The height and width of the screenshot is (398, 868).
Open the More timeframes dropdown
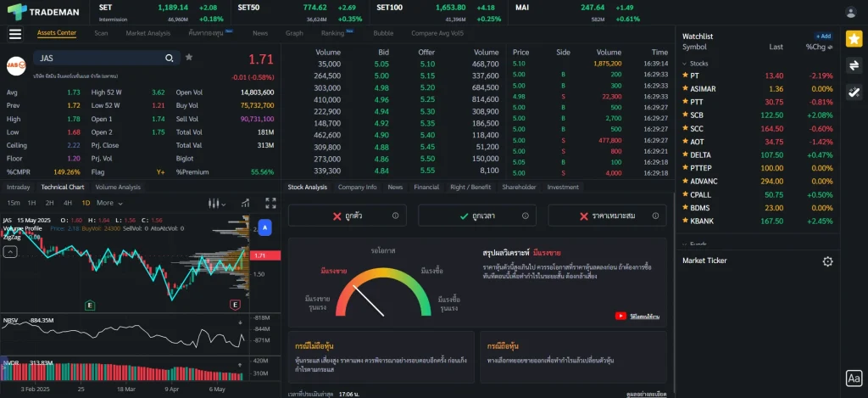tap(108, 203)
